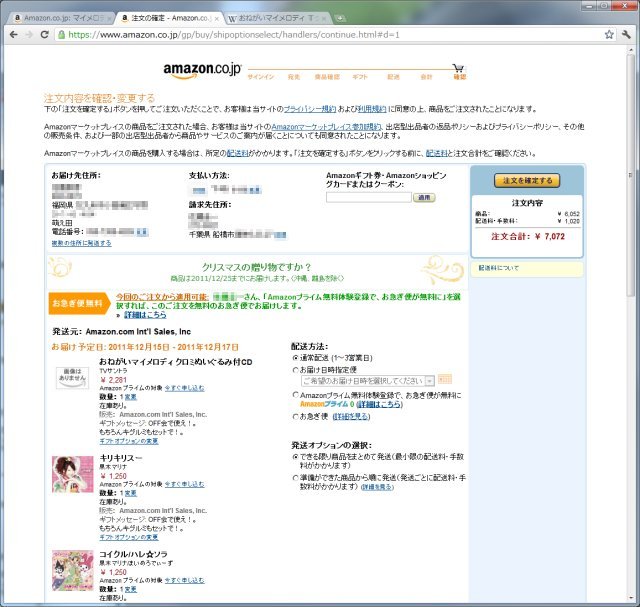Click the gift card coupon input field

click(x=369, y=198)
